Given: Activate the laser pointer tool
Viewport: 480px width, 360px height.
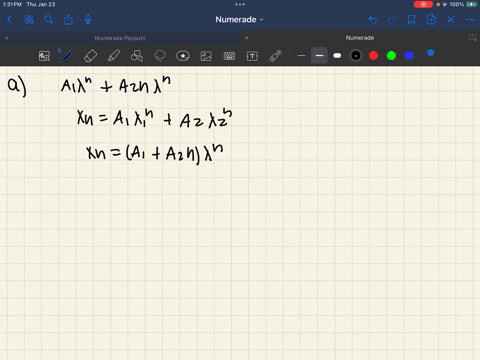Looking at the screenshot, I should [x=276, y=56].
